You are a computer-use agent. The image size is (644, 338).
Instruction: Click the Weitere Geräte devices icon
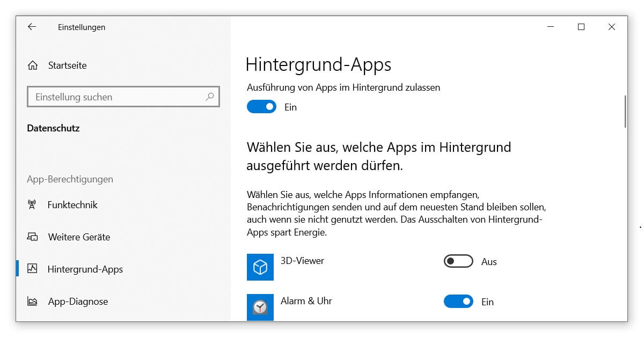pos(33,237)
